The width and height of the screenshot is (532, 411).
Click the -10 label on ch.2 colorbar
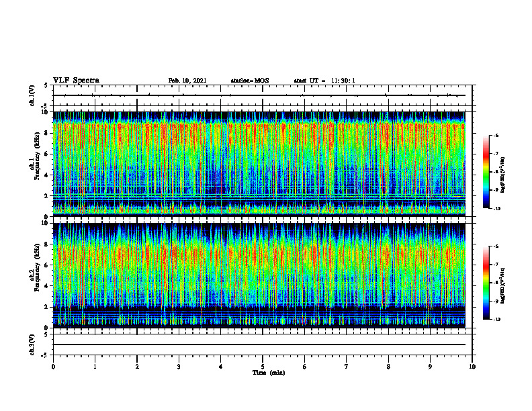[x=496, y=320]
